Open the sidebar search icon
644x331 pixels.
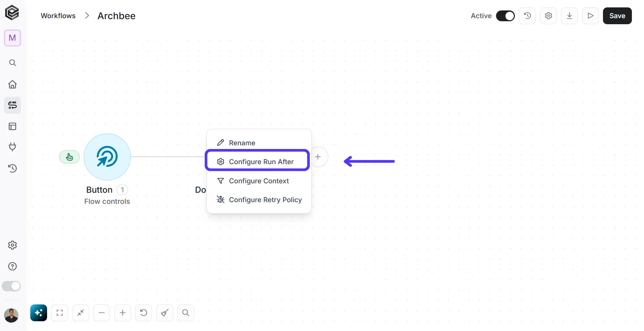click(x=12, y=63)
